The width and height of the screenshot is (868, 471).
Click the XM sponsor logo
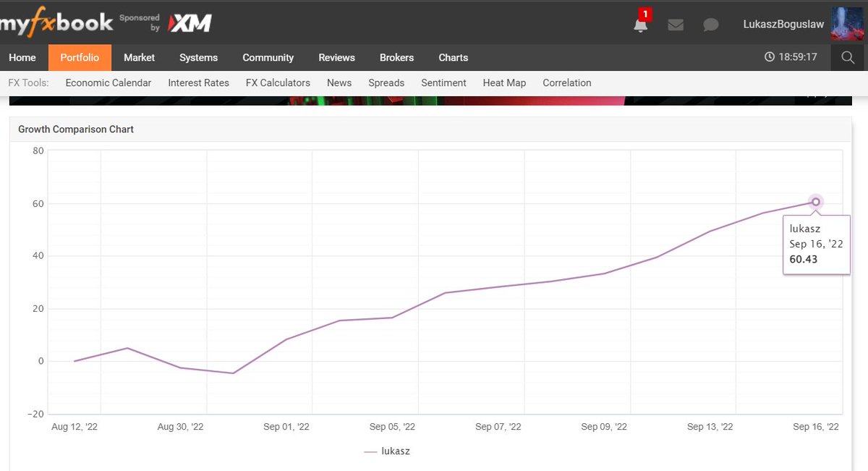coord(190,24)
